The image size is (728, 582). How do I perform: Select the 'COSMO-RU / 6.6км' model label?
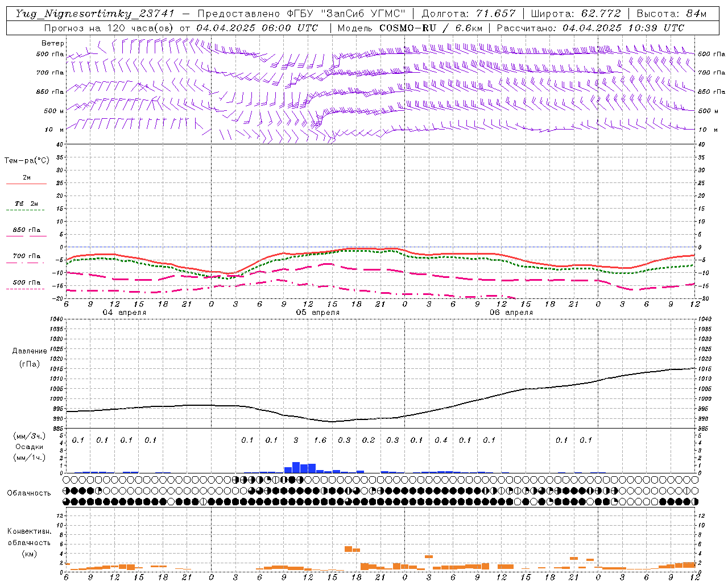[x=431, y=28]
